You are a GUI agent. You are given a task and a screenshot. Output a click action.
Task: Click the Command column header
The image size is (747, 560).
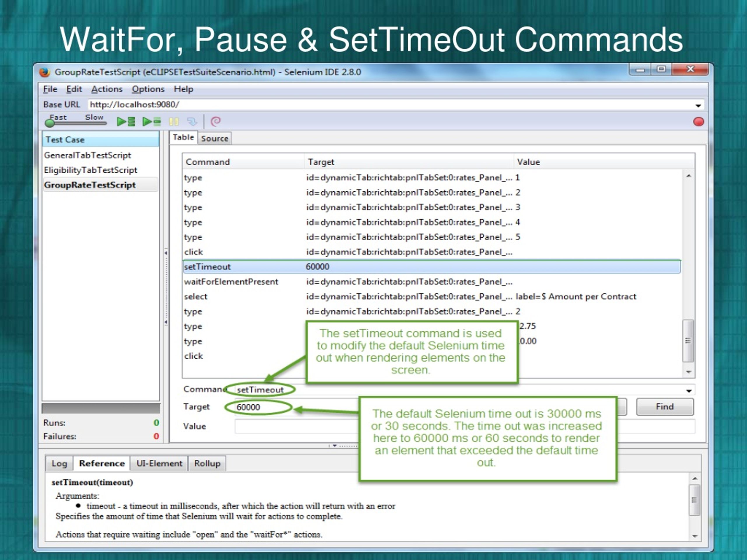click(x=243, y=162)
